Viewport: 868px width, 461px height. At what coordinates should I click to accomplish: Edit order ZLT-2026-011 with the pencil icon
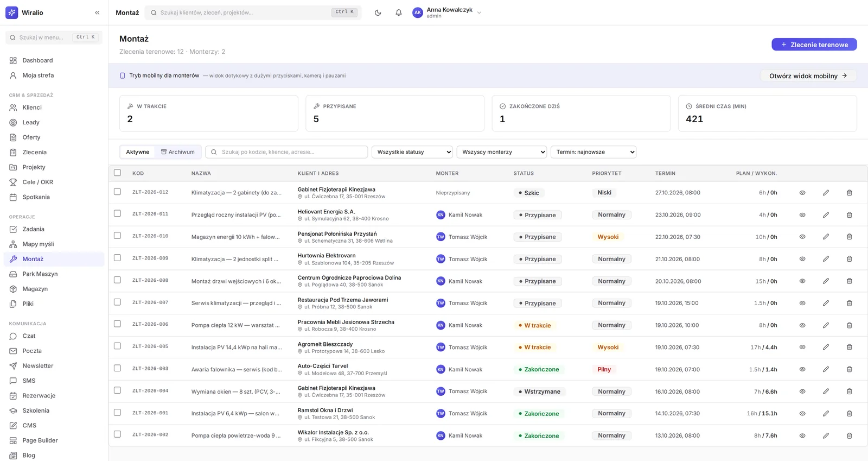click(826, 215)
